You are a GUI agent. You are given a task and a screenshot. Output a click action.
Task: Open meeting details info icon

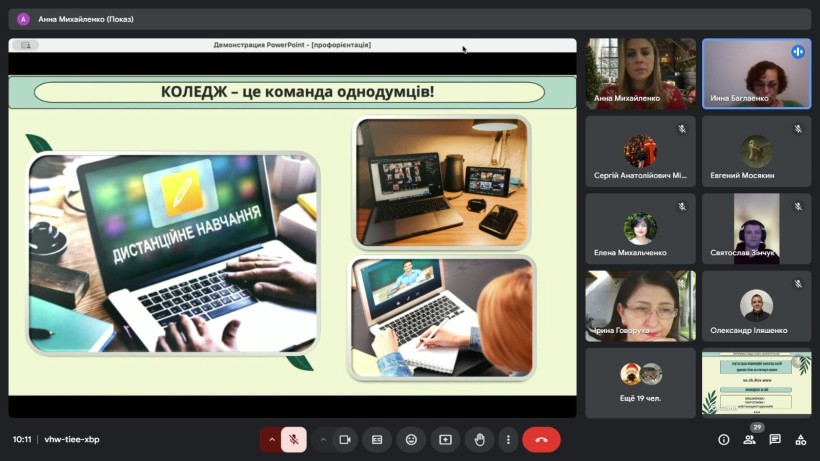click(724, 440)
